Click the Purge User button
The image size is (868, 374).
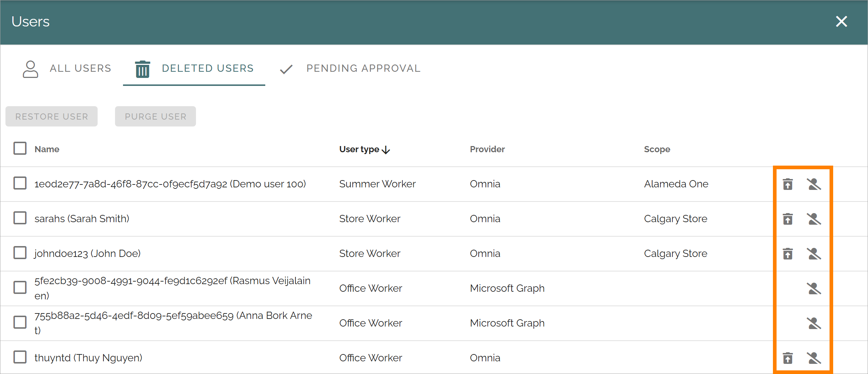pyautogui.click(x=155, y=116)
